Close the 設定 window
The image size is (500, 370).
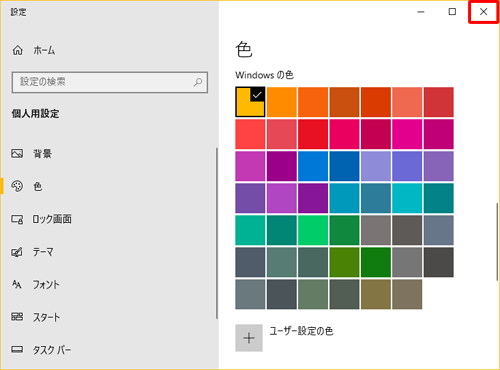tap(483, 12)
